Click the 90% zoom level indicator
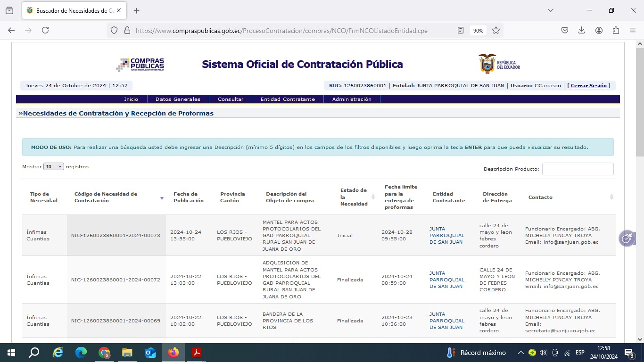Viewport: 644px width, 362px height. point(478,30)
